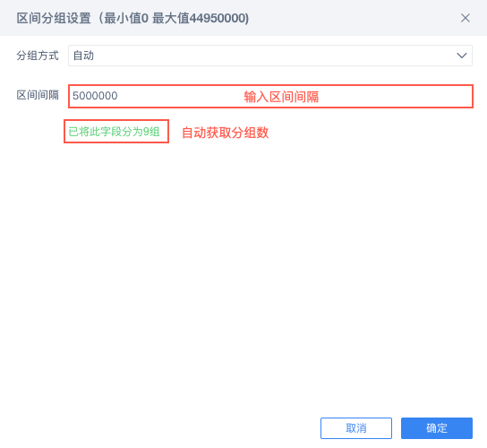Select the green 已将此字段分为9组 message
Viewport: 487px width, 448px height.
coord(114,132)
